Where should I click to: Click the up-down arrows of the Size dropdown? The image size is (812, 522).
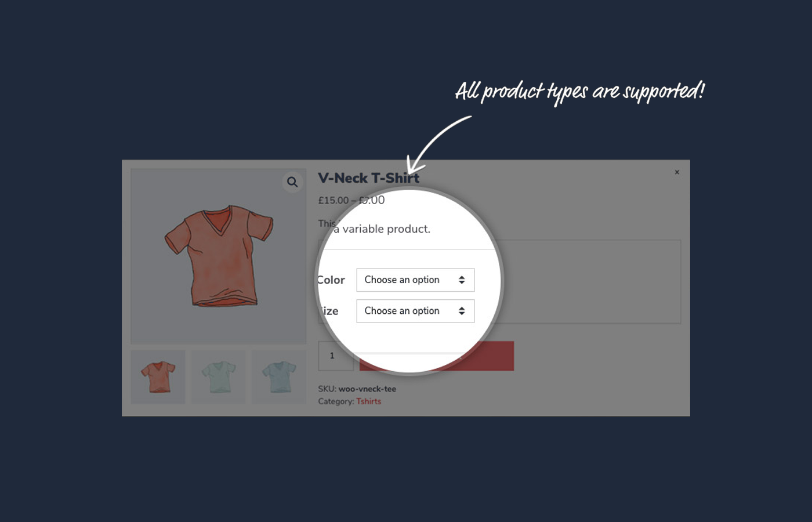(462, 311)
